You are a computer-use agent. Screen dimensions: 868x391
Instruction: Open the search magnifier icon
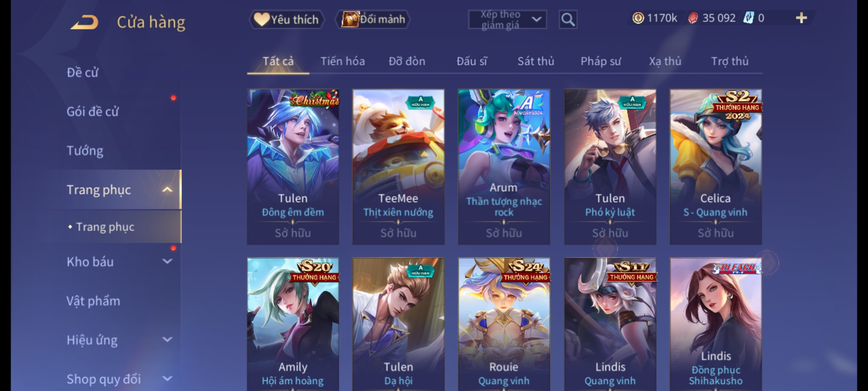point(568,20)
